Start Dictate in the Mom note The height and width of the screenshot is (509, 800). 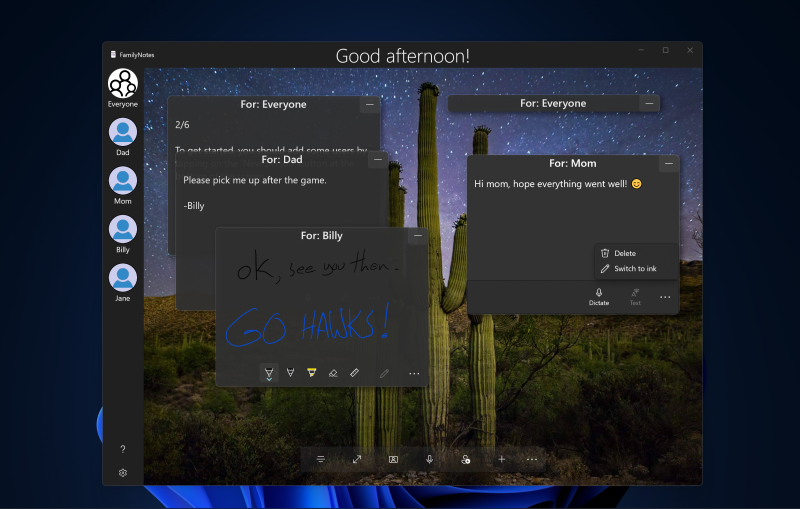point(599,296)
